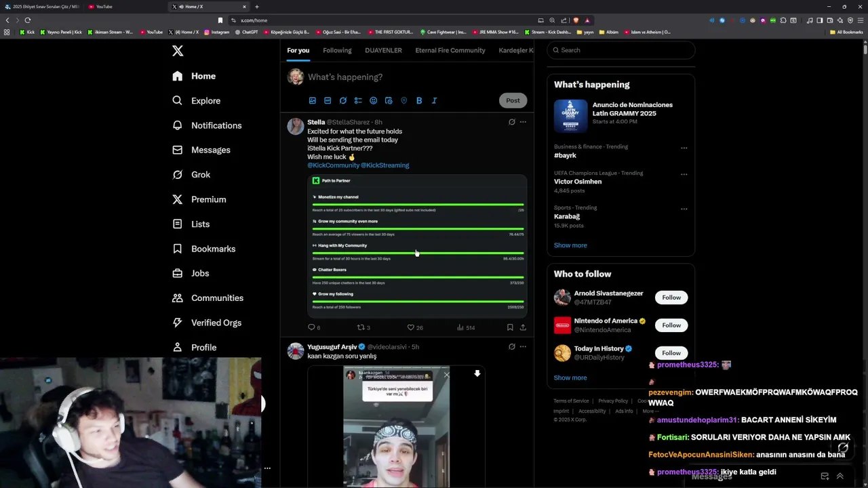Open Notifications from the sidebar
This screenshot has height=488, width=868.
(x=207, y=125)
